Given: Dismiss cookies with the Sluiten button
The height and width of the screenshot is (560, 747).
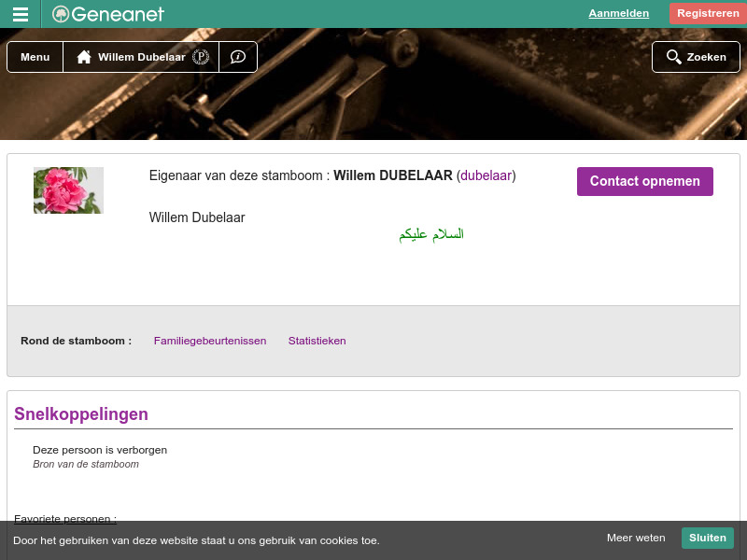Looking at the screenshot, I should 707,538.
